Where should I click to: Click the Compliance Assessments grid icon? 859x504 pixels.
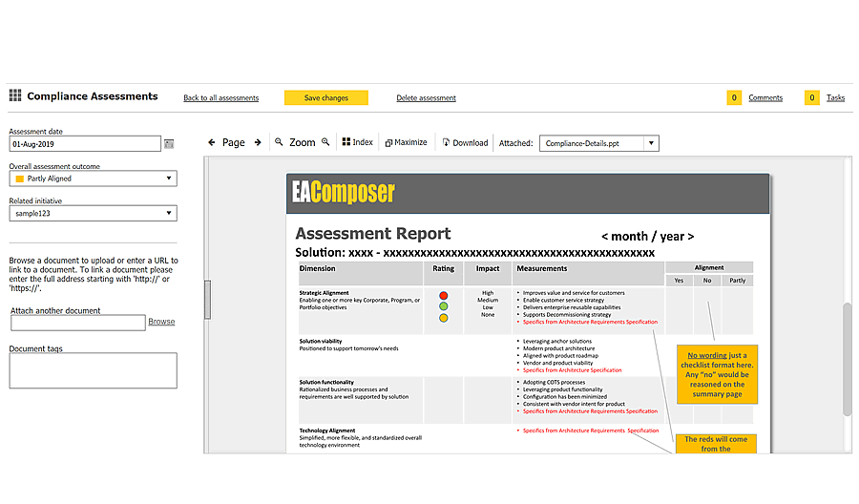click(15, 96)
